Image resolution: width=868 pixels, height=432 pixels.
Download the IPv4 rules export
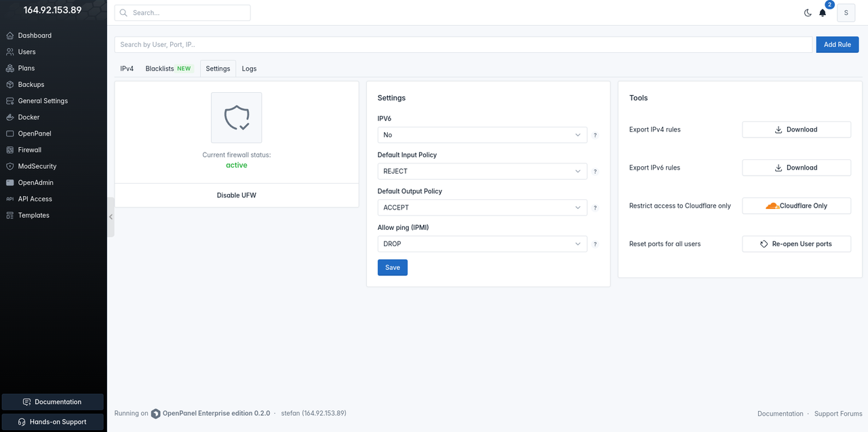coord(796,130)
